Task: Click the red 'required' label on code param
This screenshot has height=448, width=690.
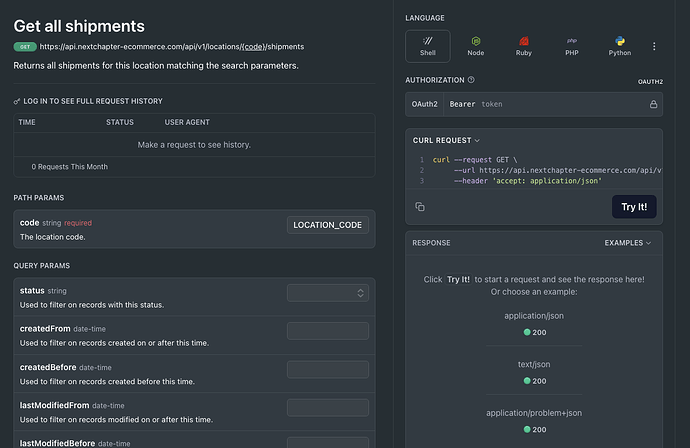Action: (78, 223)
